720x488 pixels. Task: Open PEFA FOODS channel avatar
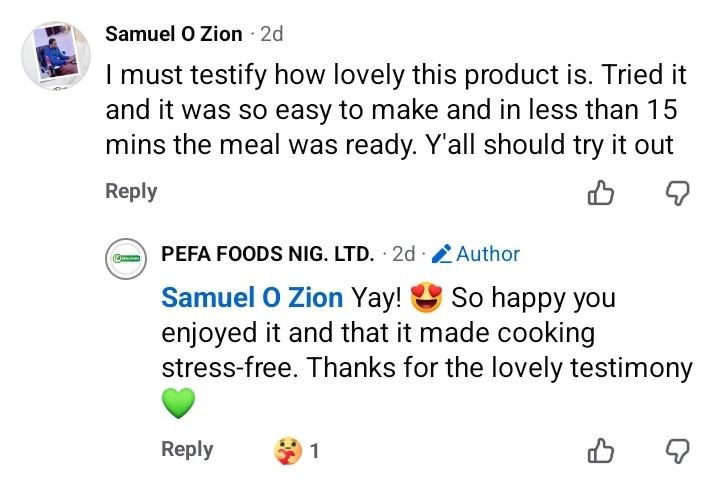click(x=127, y=259)
